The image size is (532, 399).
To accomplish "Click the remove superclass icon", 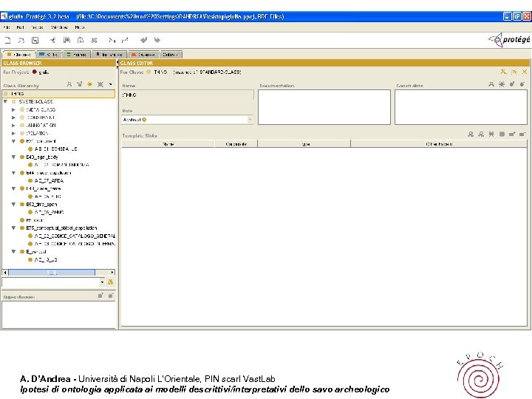I will 111,296.
